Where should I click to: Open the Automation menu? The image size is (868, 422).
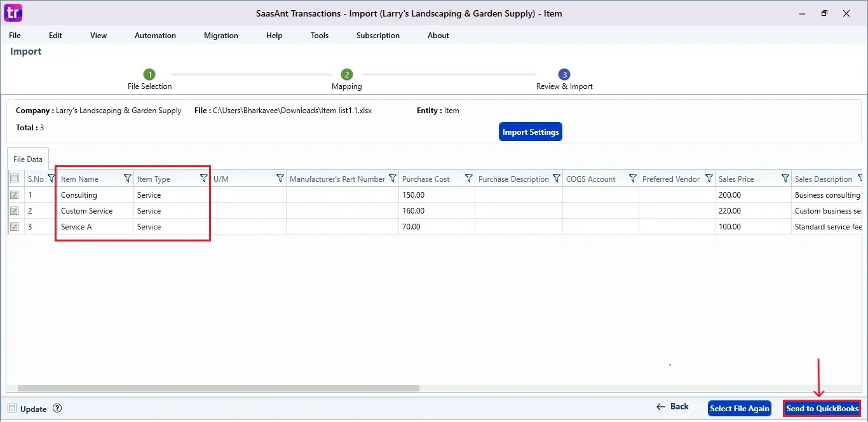[x=155, y=36]
